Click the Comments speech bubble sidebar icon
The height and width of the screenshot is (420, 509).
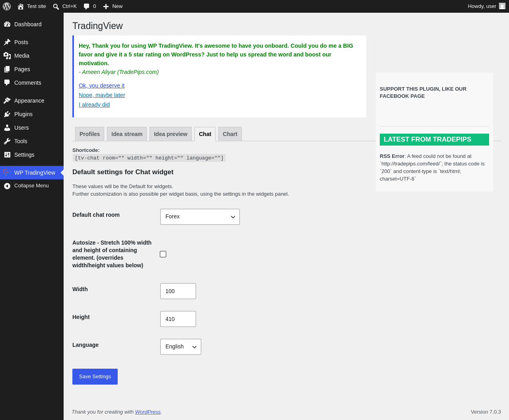pos(7,83)
